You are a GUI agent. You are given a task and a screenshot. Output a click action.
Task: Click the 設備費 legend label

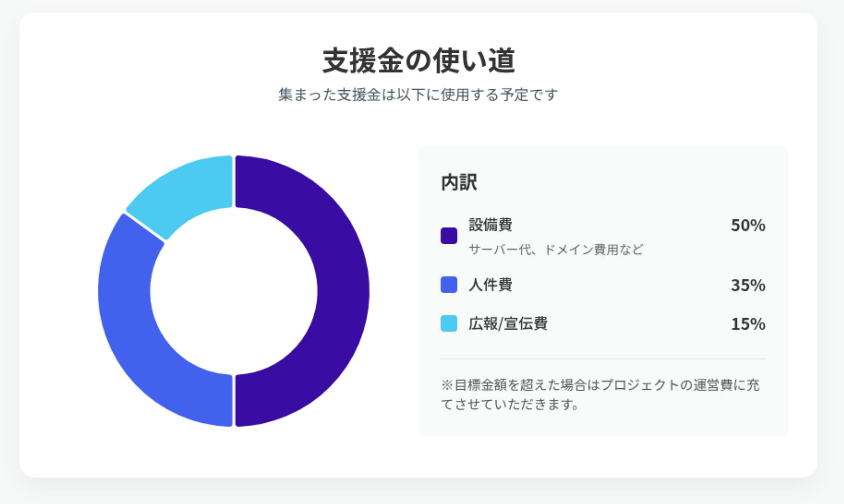point(490,224)
